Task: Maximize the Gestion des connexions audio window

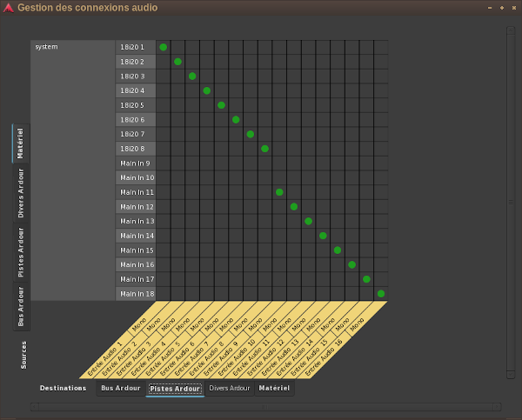Action: click(x=502, y=8)
